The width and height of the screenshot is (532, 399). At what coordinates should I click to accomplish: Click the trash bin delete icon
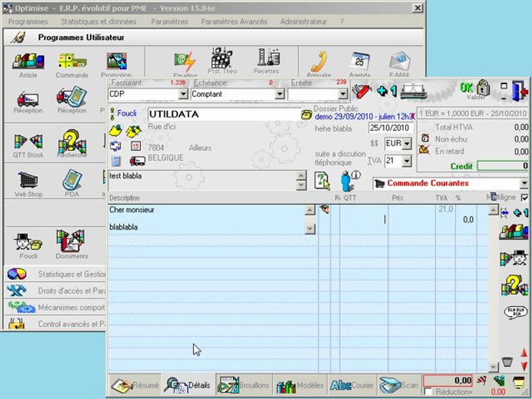507,362
